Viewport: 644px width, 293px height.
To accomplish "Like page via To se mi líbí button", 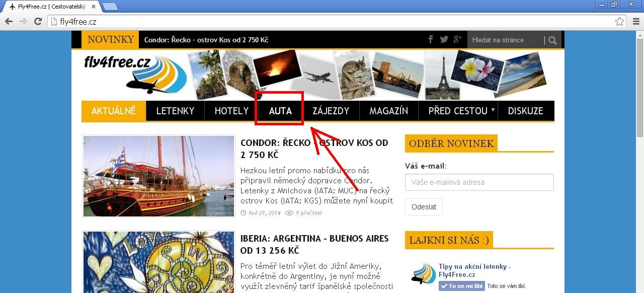I will coord(461,286).
